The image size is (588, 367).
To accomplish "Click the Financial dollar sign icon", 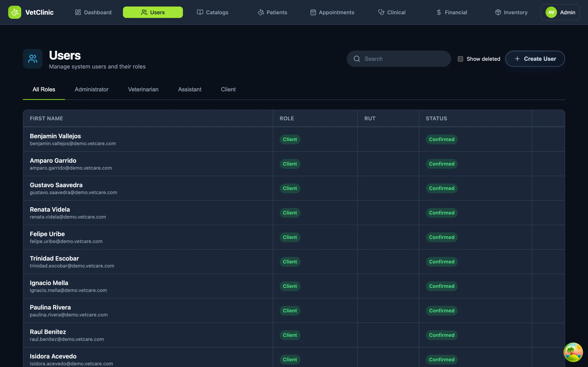I will tap(439, 12).
